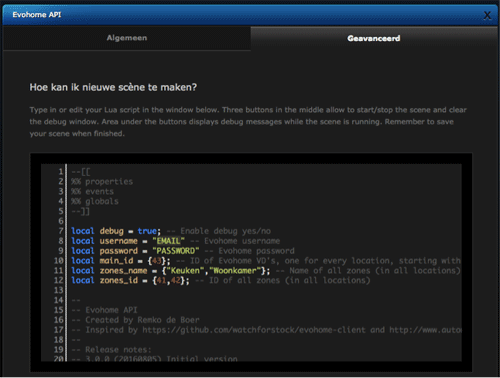Click the main_id value 43 on line 10
The image size is (500, 378).
(x=156, y=261)
